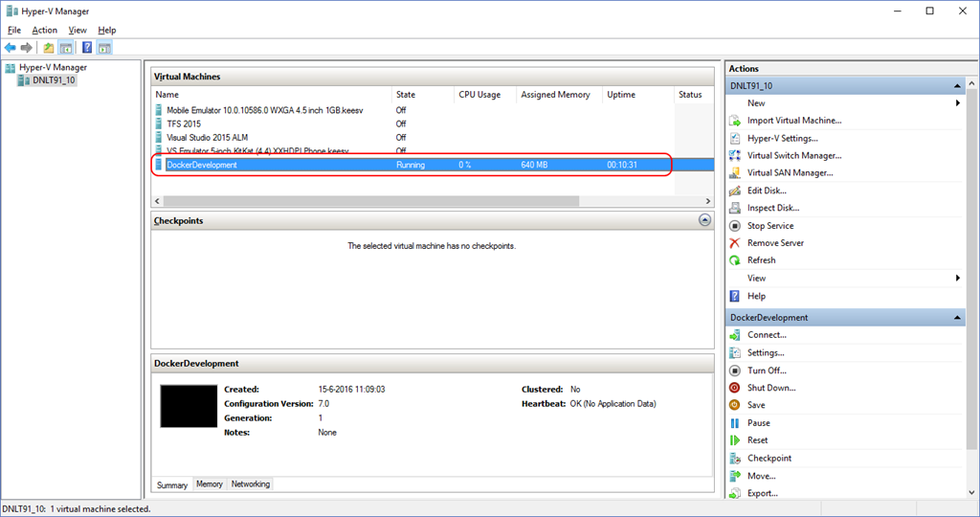Switch to the Summary tab
The width and height of the screenshot is (980, 517).
[x=172, y=485]
